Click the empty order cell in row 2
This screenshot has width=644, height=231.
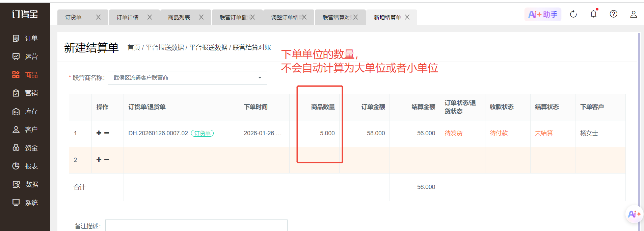[181, 160]
